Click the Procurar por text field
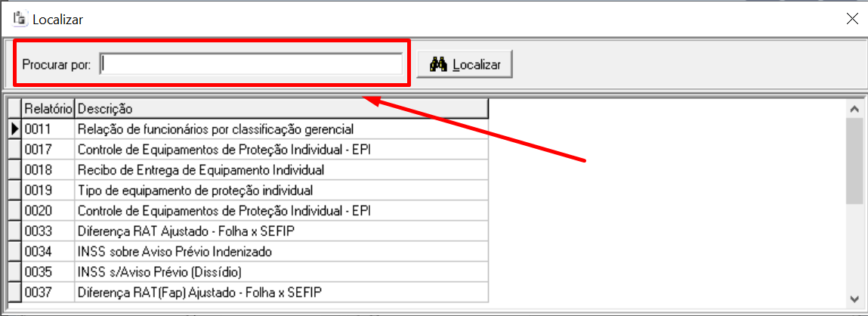Screen dimensions: 868x316 point(252,65)
